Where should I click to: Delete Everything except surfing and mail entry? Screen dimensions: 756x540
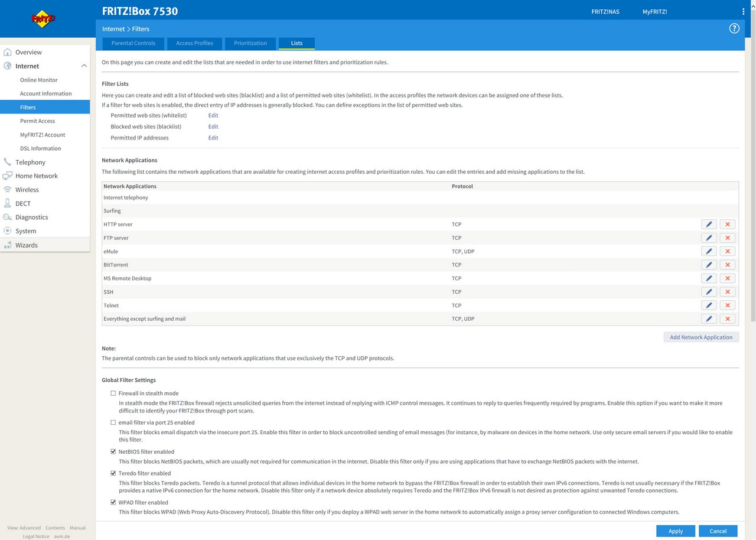pos(728,319)
